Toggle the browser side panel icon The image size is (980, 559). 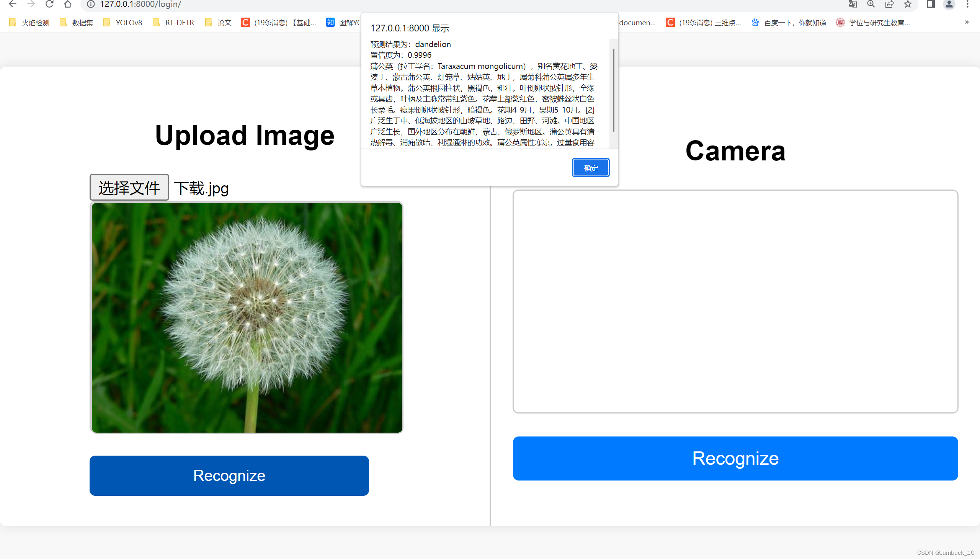coord(931,4)
